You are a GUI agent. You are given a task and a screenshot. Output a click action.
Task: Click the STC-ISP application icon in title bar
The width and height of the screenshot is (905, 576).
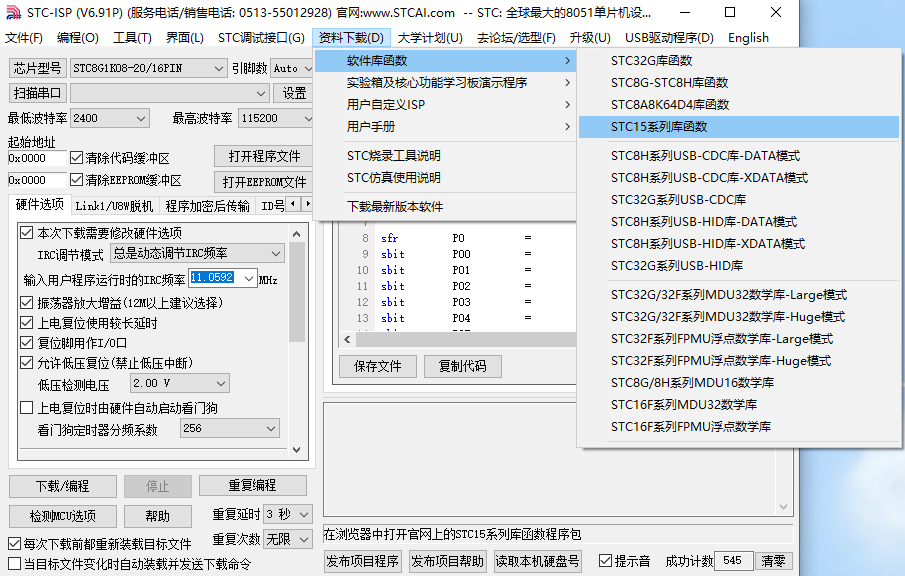tap(13, 12)
